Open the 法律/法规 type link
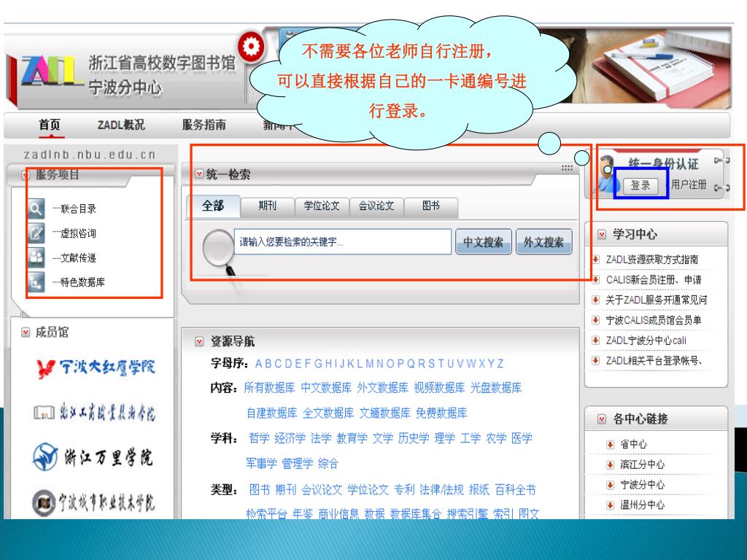The width and height of the screenshot is (747, 560). [x=441, y=489]
